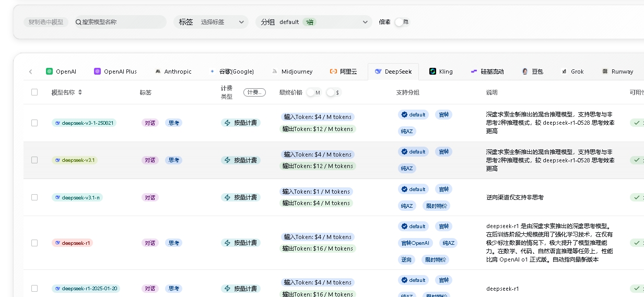The height and width of the screenshot is (297, 644).
Task: Click 限时特价 tag in deepseek-v3.1-n row
Action: [436, 206]
